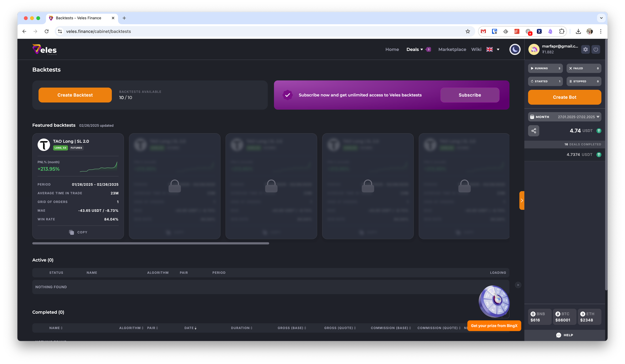The height and width of the screenshot is (364, 625).
Task: Click the Copy icon on TAO Long card
Action: (x=72, y=232)
